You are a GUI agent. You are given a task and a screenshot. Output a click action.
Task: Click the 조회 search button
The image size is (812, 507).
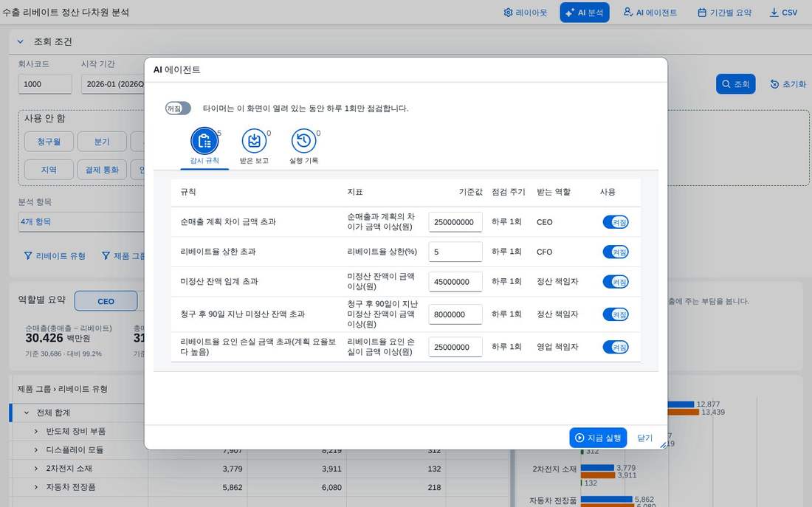point(735,84)
